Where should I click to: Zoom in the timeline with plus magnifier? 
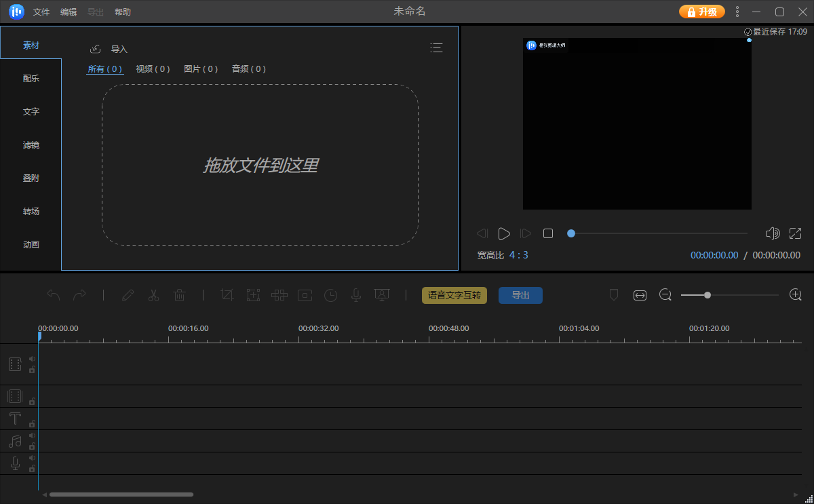tap(796, 295)
